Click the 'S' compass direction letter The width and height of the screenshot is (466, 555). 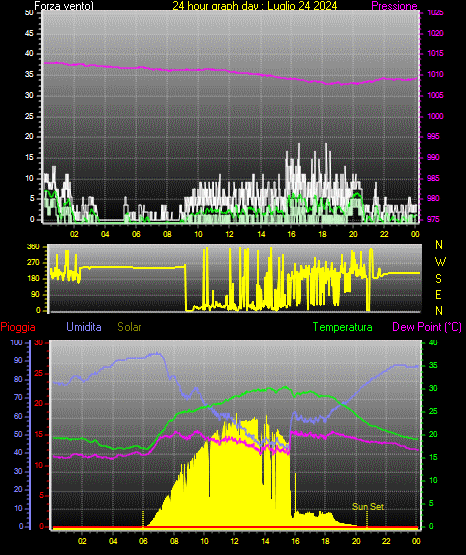pyautogui.click(x=438, y=279)
